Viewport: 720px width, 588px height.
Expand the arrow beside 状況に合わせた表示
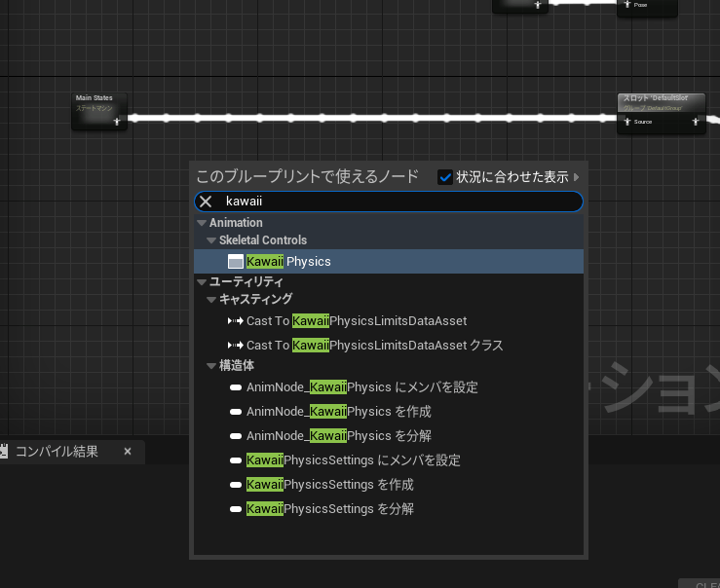pyautogui.click(x=576, y=177)
